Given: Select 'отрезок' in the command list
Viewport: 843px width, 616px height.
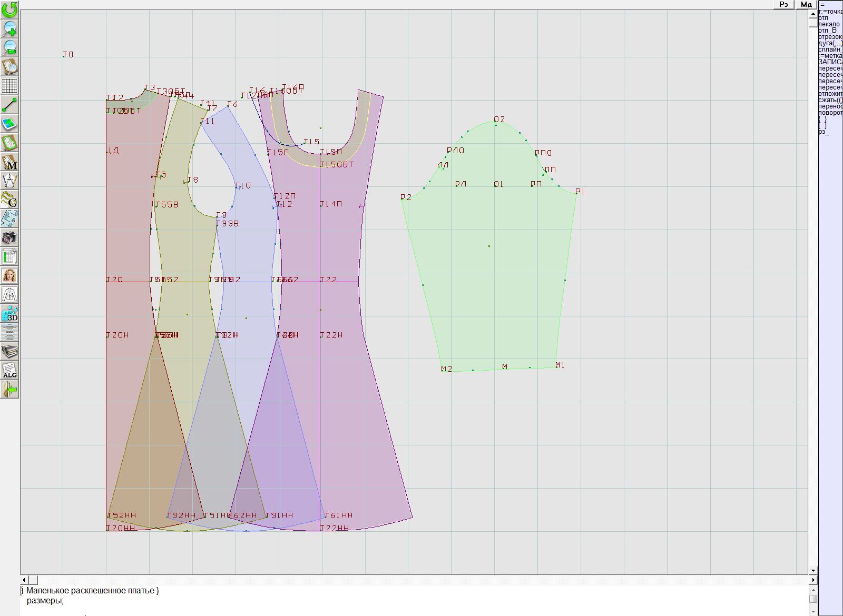Looking at the screenshot, I should coord(830,37).
